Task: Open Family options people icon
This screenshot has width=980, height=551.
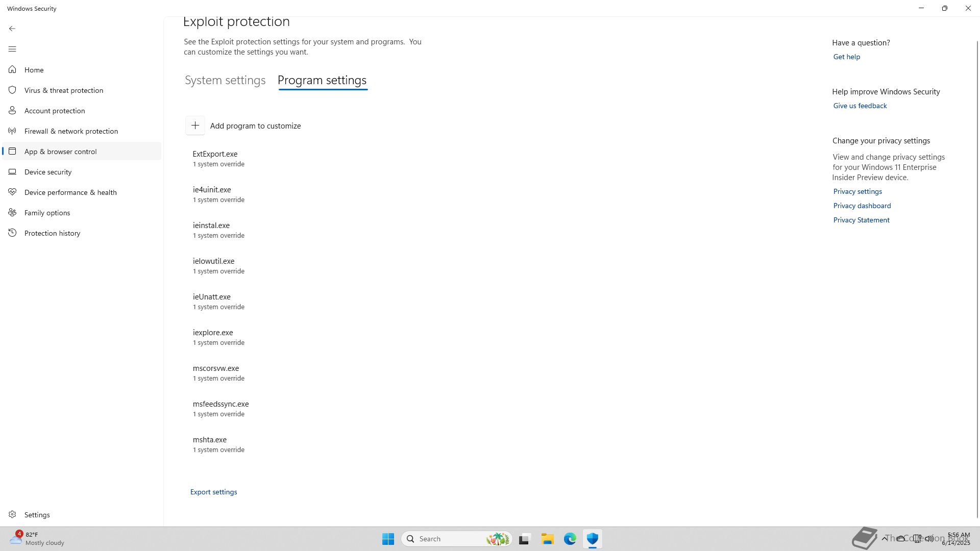Action: click(x=12, y=212)
